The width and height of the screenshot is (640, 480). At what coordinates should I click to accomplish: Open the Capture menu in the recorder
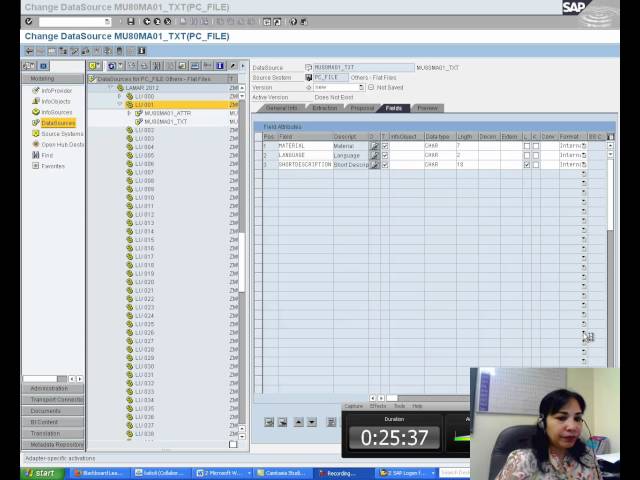(x=353, y=406)
